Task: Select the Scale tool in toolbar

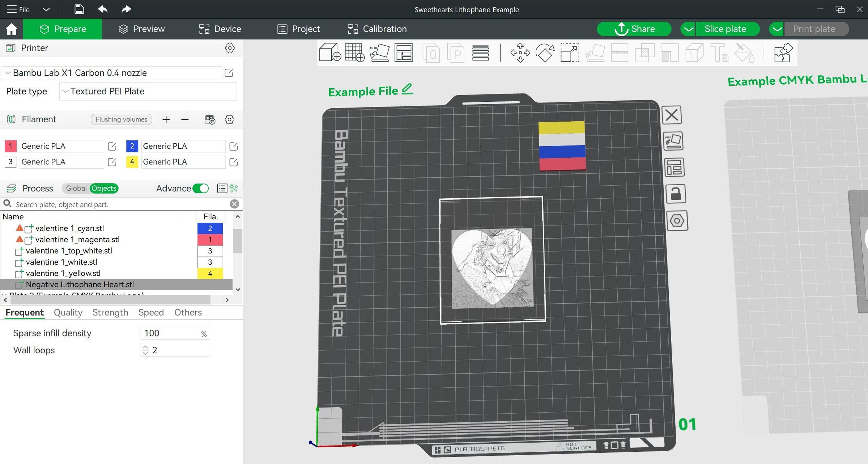Action: (x=570, y=53)
